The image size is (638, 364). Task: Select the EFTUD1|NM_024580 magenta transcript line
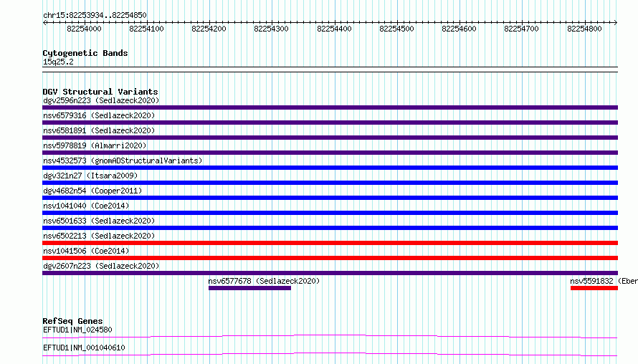coord(330,336)
